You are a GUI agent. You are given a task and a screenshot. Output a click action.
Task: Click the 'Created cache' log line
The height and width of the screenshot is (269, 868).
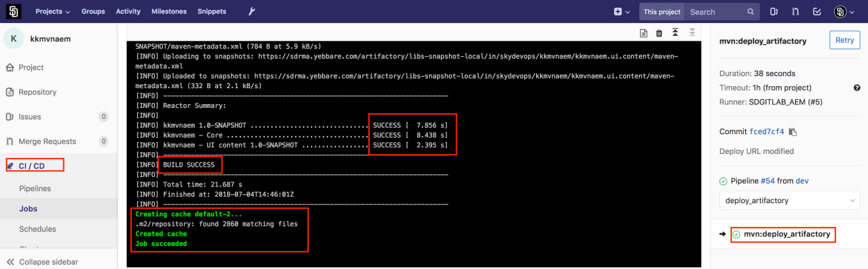pyautogui.click(x=161, y=234)
